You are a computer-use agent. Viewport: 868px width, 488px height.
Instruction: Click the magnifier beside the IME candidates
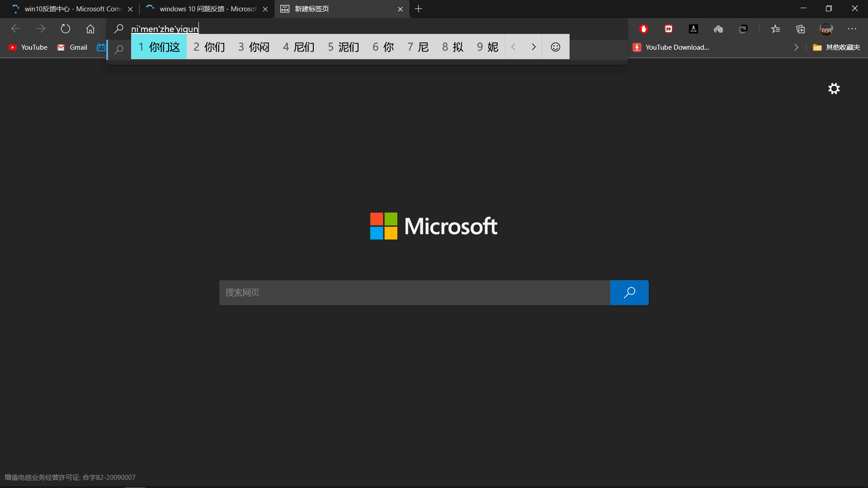[x=119, y=49]
